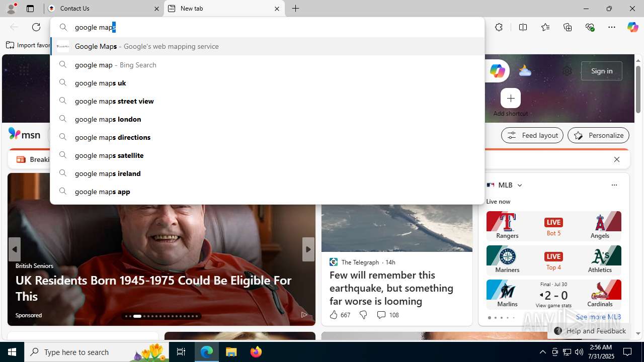Open Settings and more ellipsis menu
The image size is (644, 362).
click(612, 27)
